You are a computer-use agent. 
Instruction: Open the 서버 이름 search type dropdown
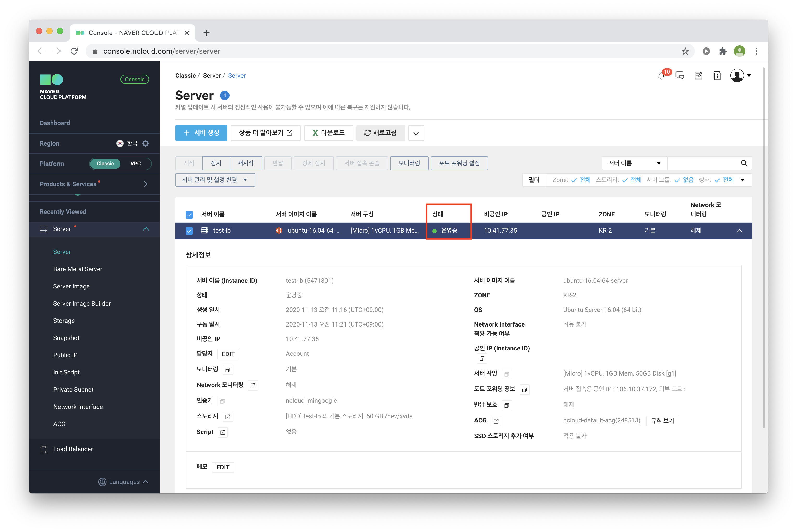[634, 163]
